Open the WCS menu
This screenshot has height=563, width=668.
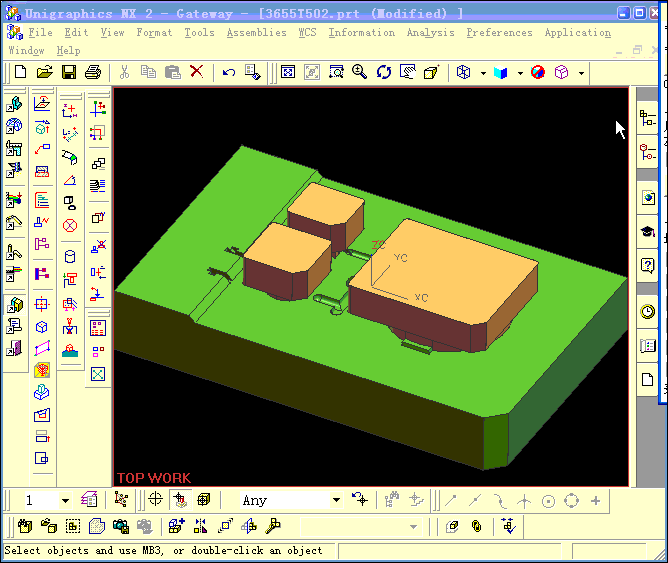pyautogui.click(x=307, y=33)
